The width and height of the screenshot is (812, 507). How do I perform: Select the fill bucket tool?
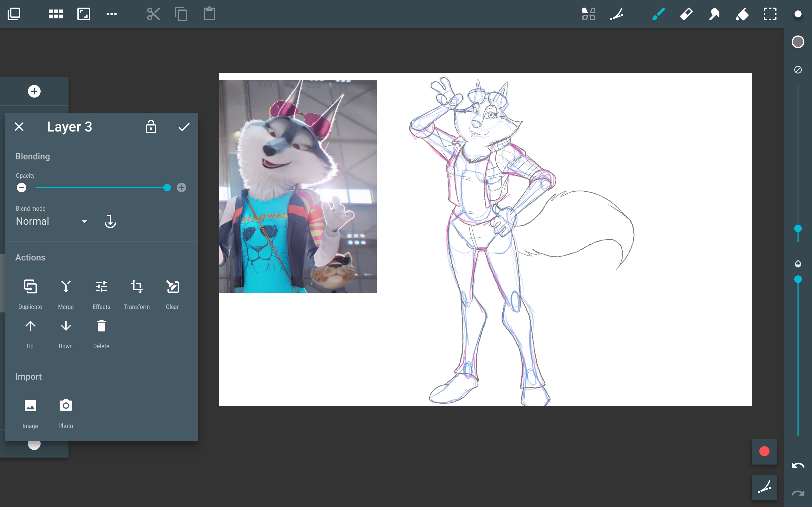coord(742,14)
